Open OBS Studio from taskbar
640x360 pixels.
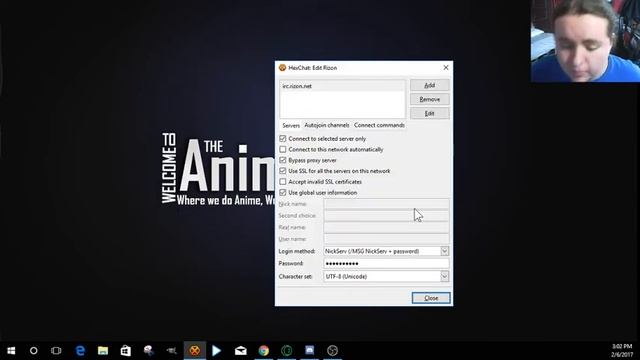tap(333, 351)
